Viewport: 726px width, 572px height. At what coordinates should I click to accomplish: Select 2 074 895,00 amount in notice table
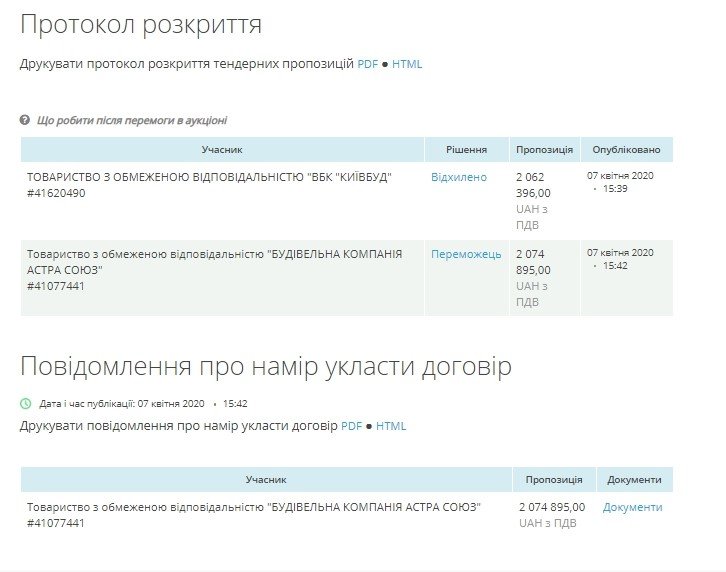(552, 507)
